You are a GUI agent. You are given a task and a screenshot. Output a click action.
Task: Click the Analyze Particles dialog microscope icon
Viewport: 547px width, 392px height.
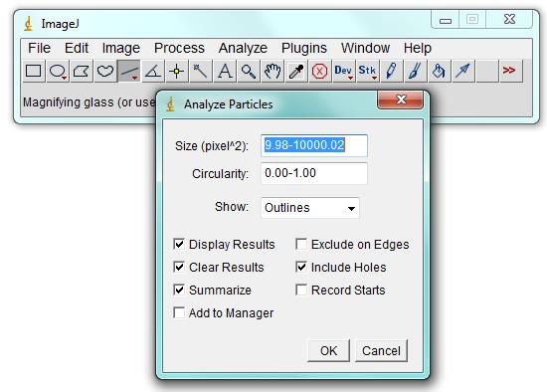171,104
